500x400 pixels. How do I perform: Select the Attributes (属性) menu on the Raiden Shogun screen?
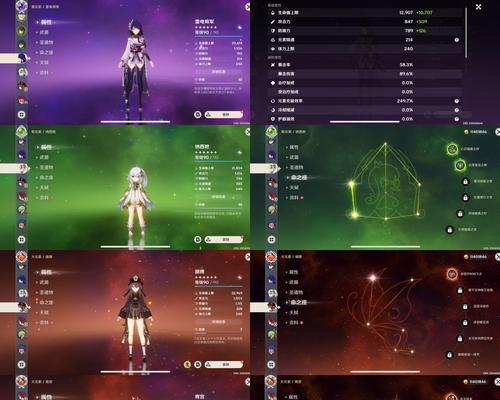click(46, 22)
